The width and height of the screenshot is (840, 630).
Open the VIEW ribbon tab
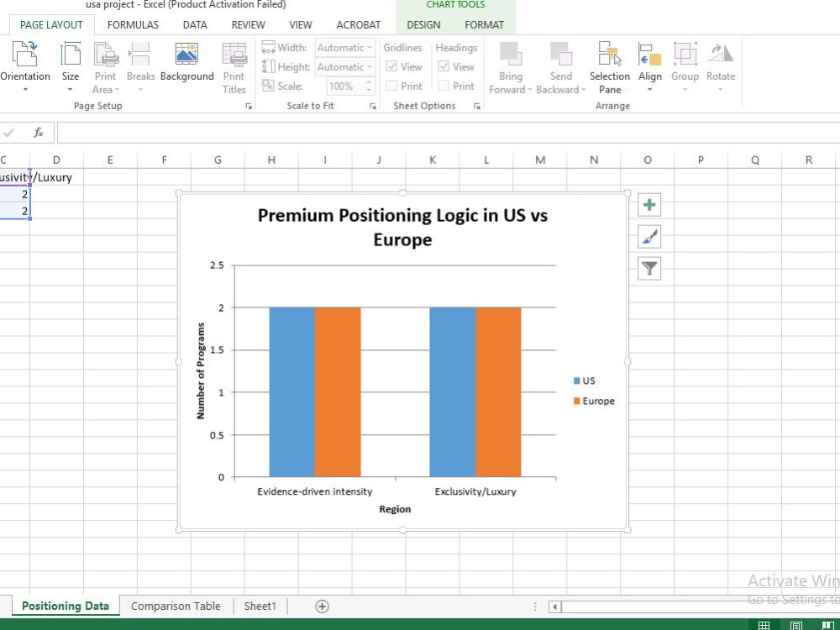[x=301, y=25]
